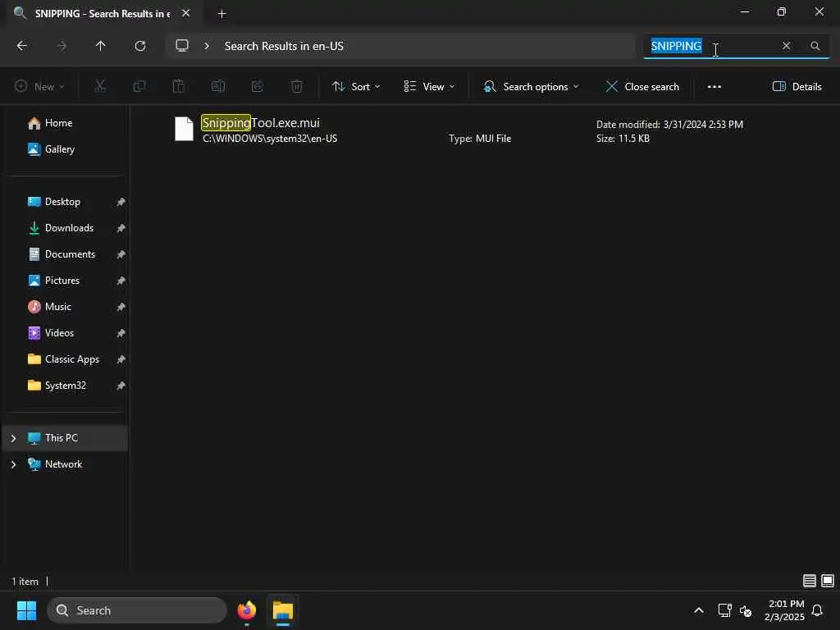The image size is (840, 630).
Task: Open the notifications bell
Action: click(x=817, y=610)
